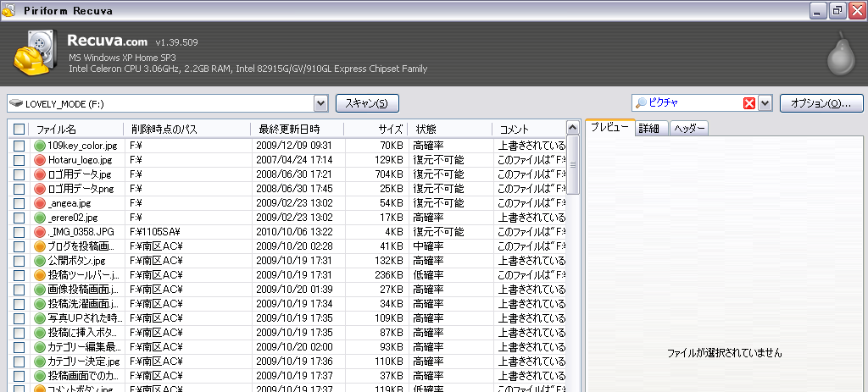This screenshot has height=392, width=868.
Task: Check the box for 109key_color.jpg
Action: coord(19,146)
